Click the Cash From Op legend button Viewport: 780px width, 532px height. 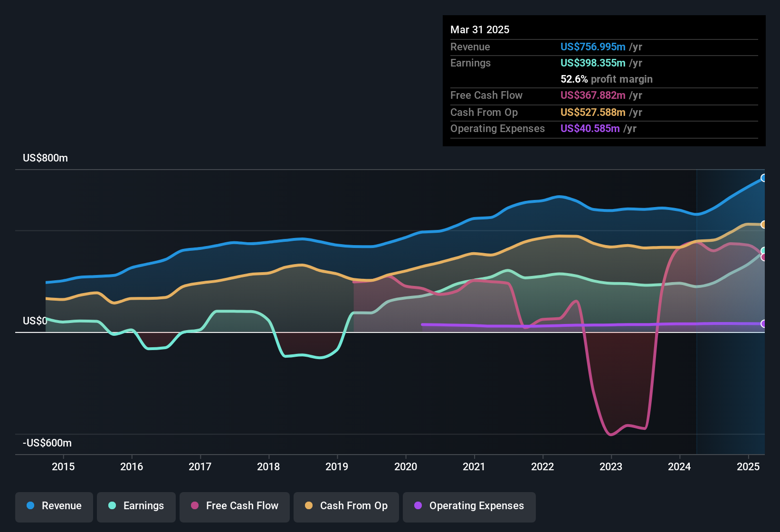point(346,506)
